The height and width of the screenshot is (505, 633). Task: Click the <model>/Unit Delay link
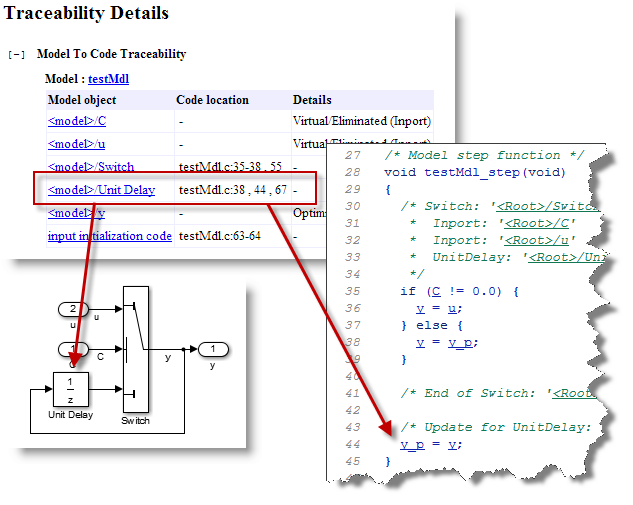tap(101, 190)
